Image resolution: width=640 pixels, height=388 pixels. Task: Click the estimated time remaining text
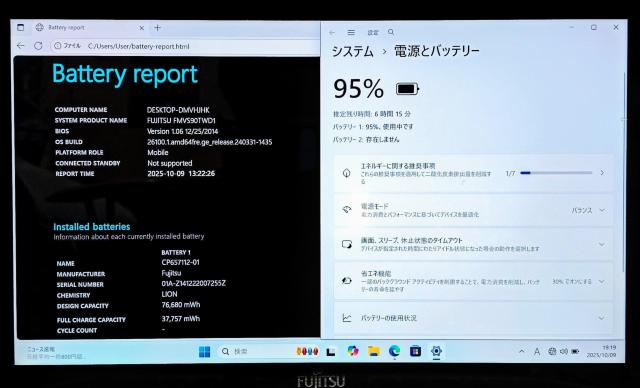click(x=372, y=114)
